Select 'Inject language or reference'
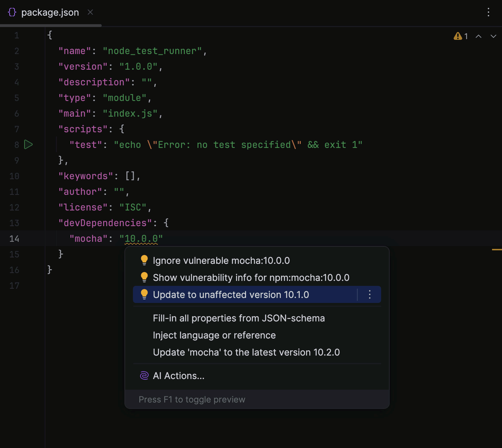The image size is (502, 448). [x=214, y=335]
